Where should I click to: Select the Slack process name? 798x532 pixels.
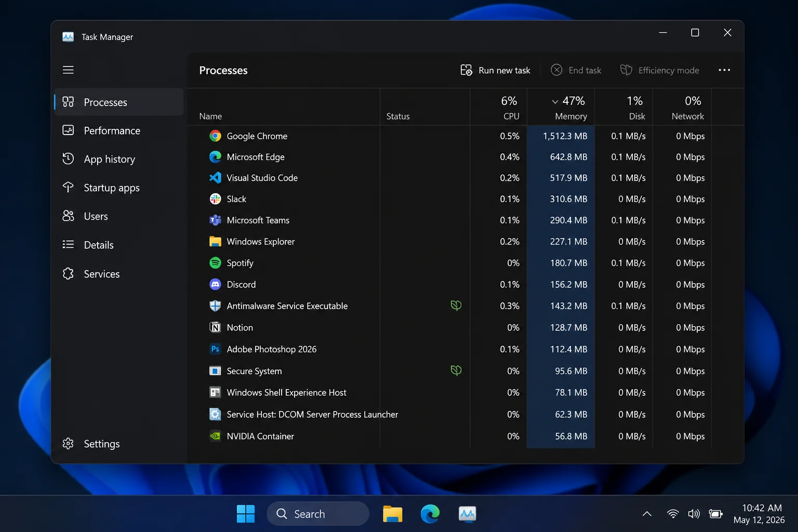(x=236, y=199)
